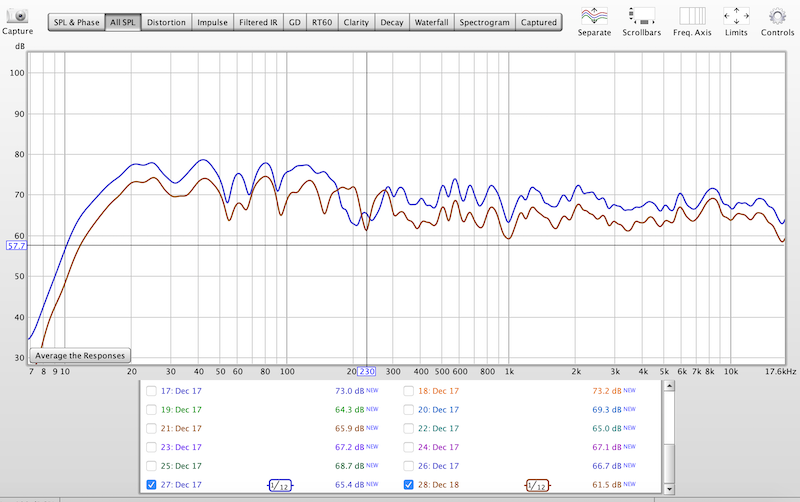Enable measurement 21: Dec 17 checkbox

(151, 429)
